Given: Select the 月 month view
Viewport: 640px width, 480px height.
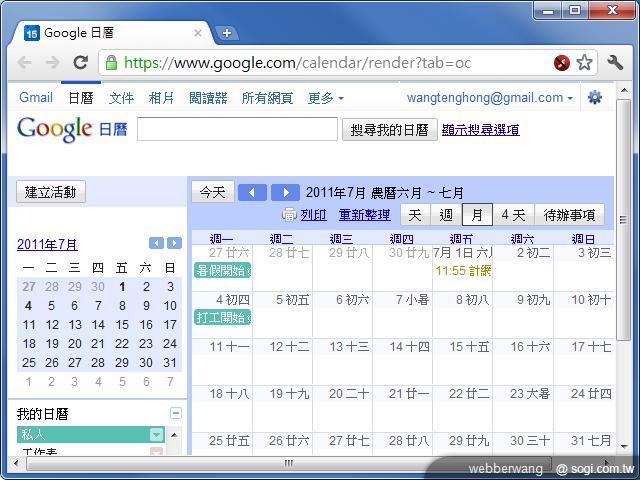Looking at the screenshot, I should pyautogui.click(x=477, y=215).
